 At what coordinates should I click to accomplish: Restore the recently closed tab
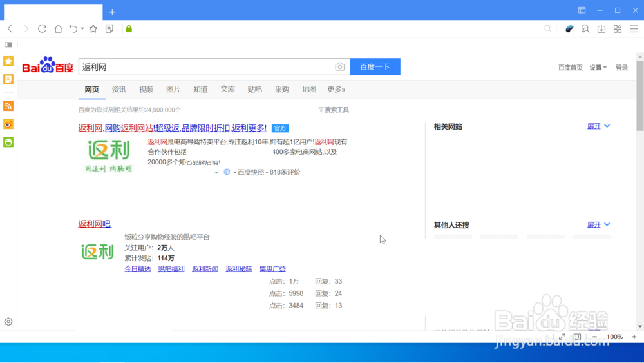73,29
